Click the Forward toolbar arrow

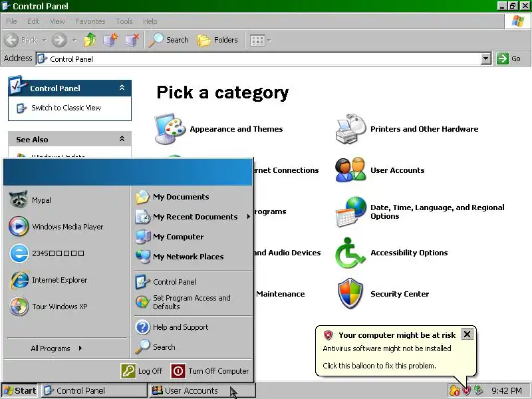click(59, 40)
